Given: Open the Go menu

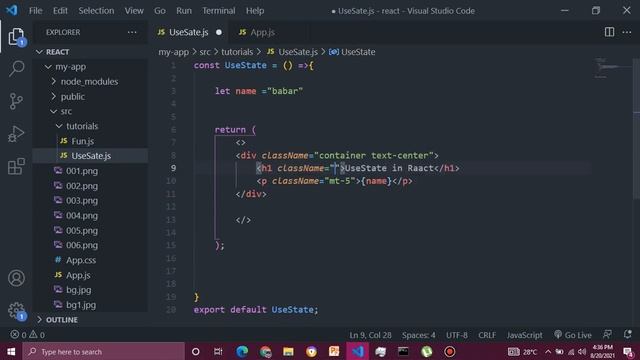Looking at the screenshot, I should click(160, 11).
